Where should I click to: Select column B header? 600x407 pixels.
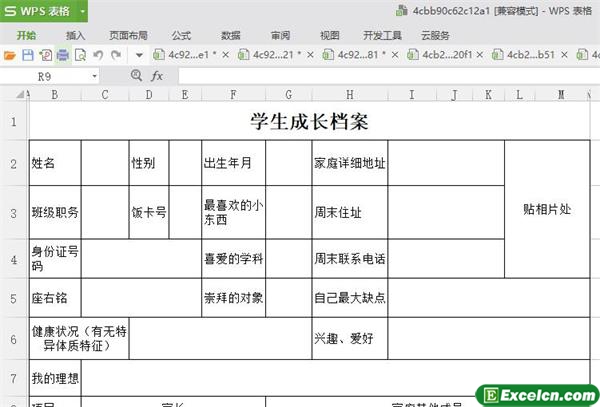(55, 94)
